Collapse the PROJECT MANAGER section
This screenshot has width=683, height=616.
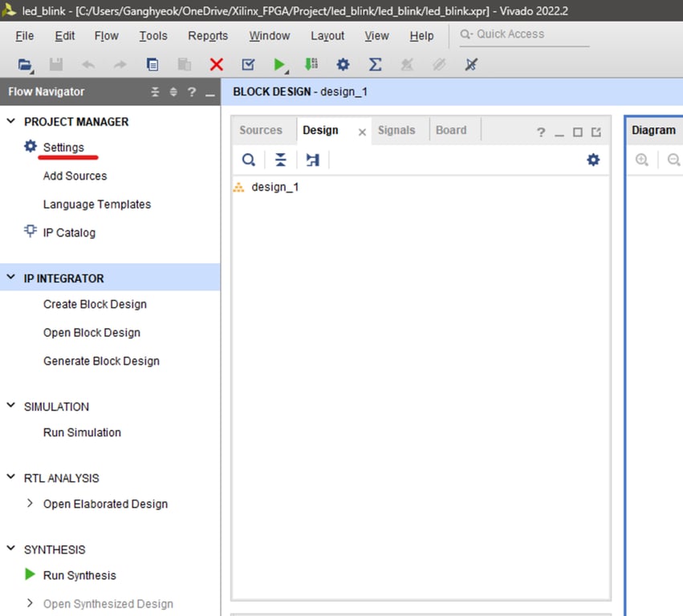click(10, 121)
